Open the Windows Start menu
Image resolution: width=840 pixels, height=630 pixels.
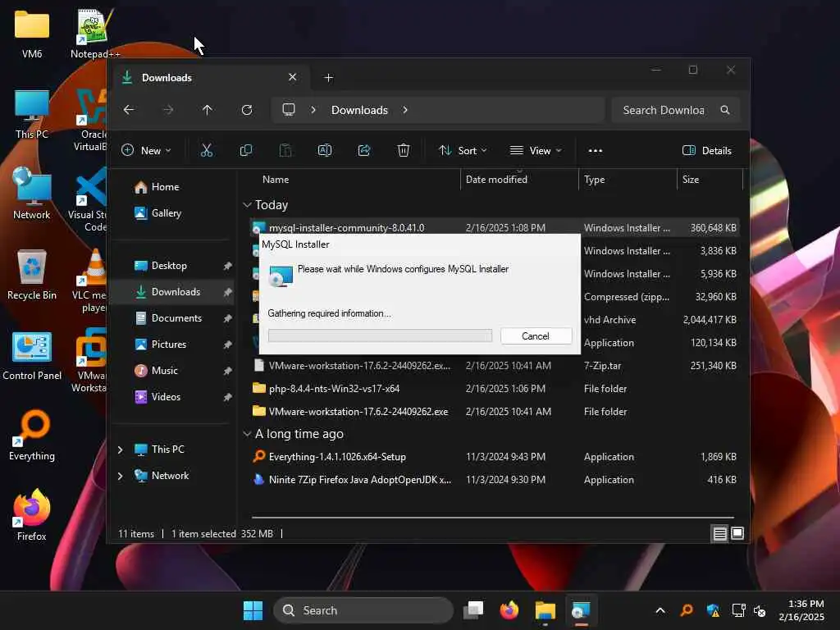pos(253,610)
